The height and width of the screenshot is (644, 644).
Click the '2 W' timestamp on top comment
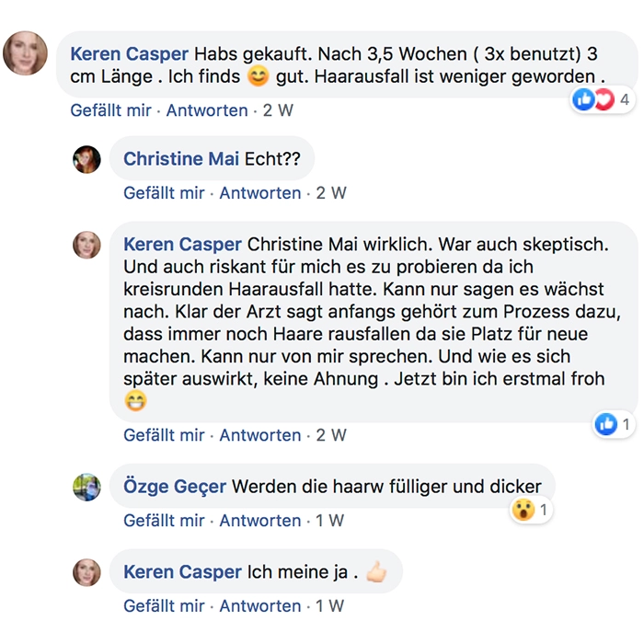point(278,110)
